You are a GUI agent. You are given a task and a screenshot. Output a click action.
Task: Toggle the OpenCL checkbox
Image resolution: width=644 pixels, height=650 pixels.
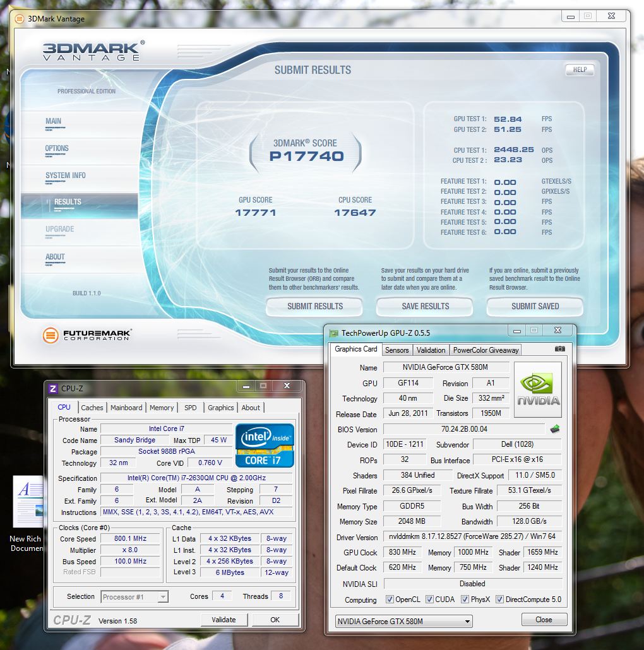390,600
